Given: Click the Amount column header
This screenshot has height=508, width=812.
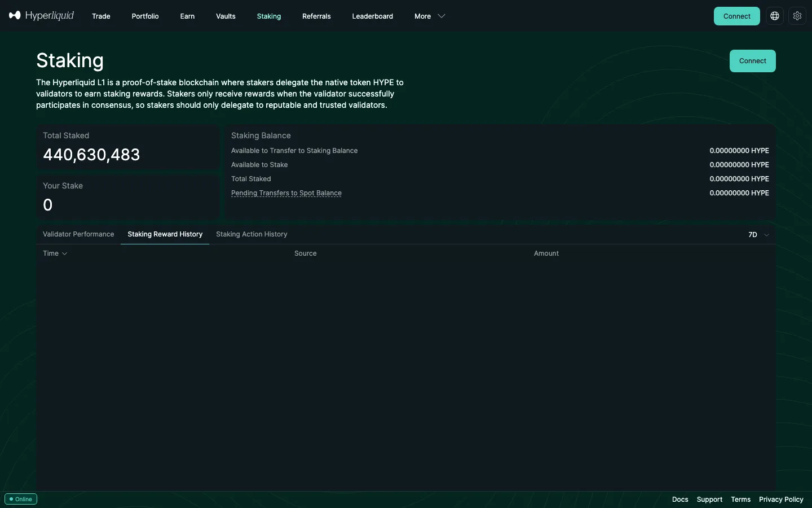Looking at the screenshot, I should [546, 253].
